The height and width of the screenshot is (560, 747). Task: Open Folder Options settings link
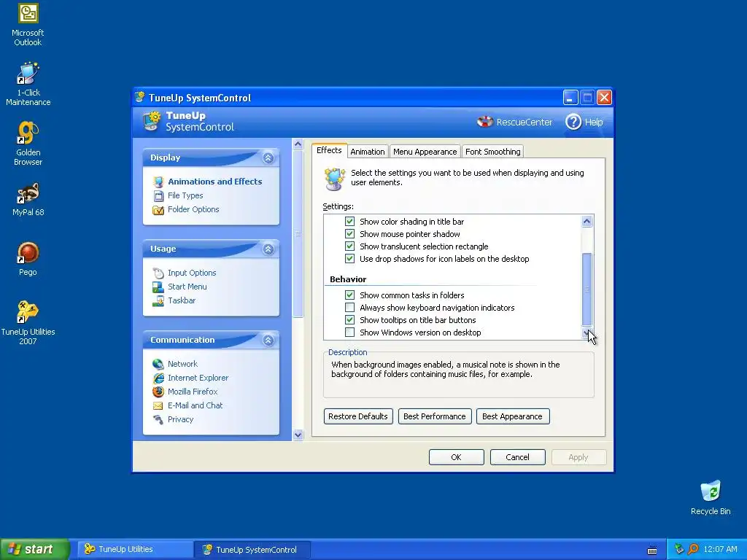pos(193,209)
